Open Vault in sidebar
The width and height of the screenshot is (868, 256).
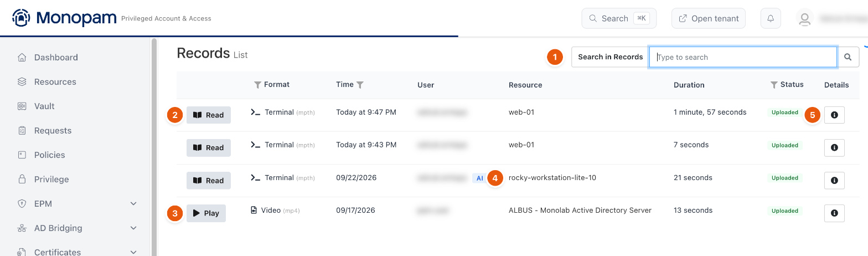(x=44, y=106)
